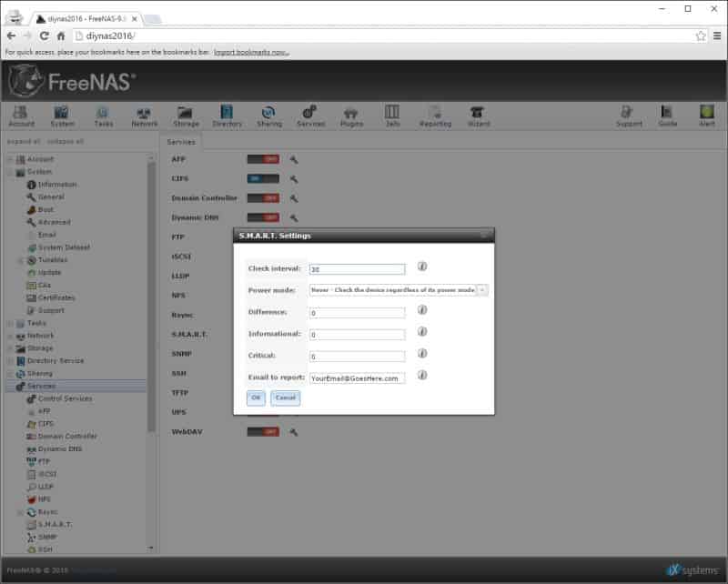This screenshot has width=728, height=584.
Task: Select Certificates in sidebar tree
Action: [x=56, y=298]
